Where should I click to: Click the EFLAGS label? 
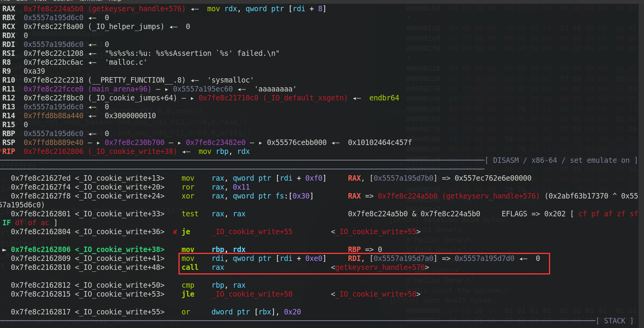(x=514, y=214)
